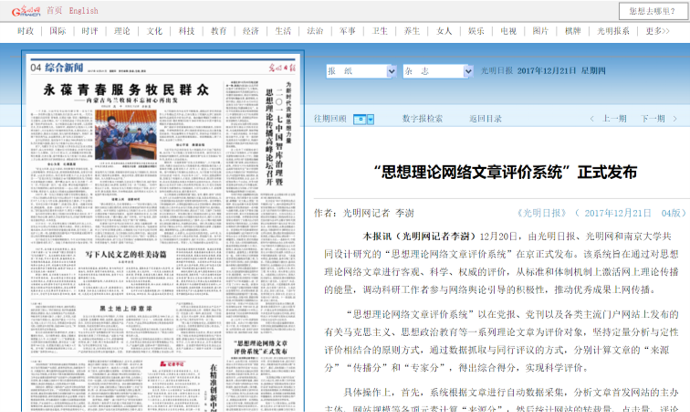This screenshot has width=690, height=412.
Task: Open the 《光明日报》 source link
Action: [x=545, y=213]
